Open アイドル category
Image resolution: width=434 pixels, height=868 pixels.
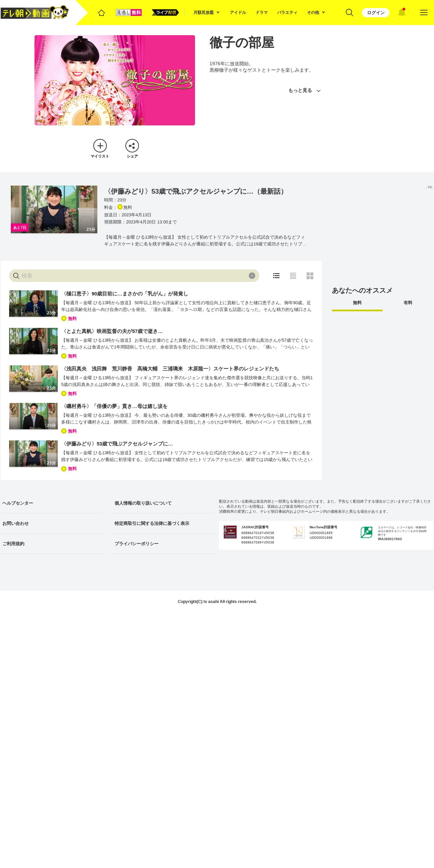tap(238, 13)
